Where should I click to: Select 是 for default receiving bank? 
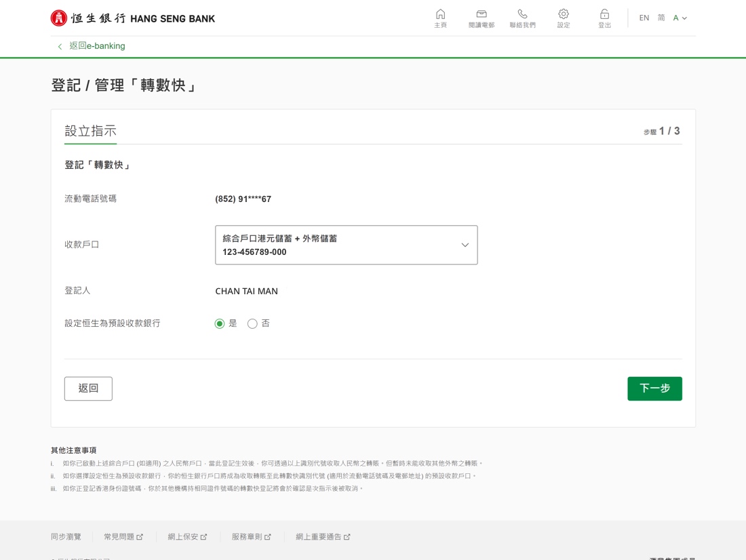pos(219,324)
